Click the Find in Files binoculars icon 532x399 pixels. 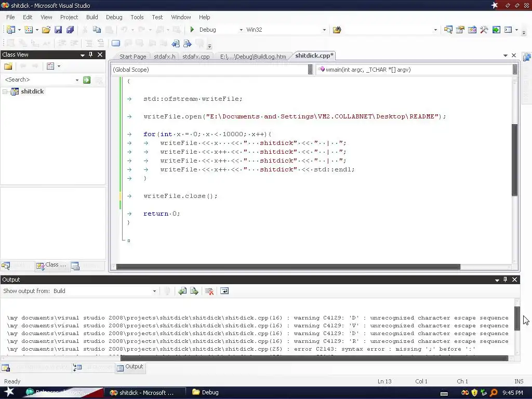click(x=337, y=30)
